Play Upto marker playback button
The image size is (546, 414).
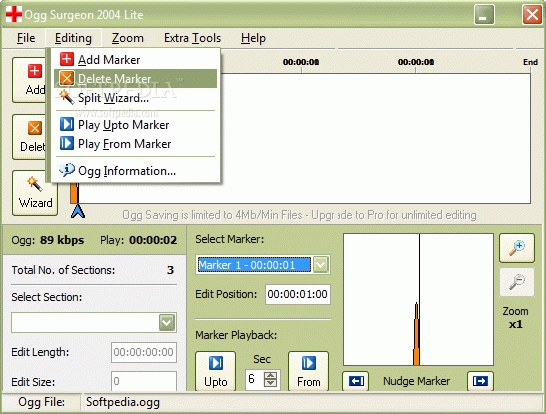[x=216, y=371]
